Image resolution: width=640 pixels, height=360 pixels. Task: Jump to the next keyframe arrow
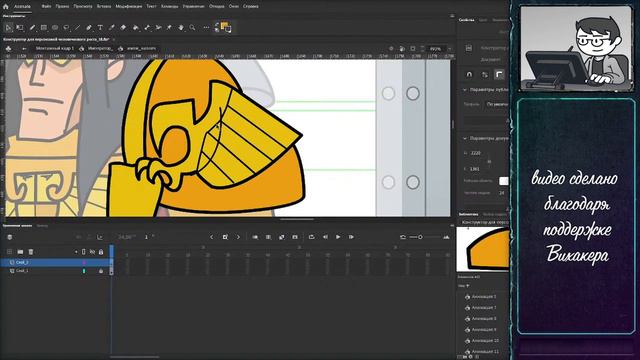[238, 237]
